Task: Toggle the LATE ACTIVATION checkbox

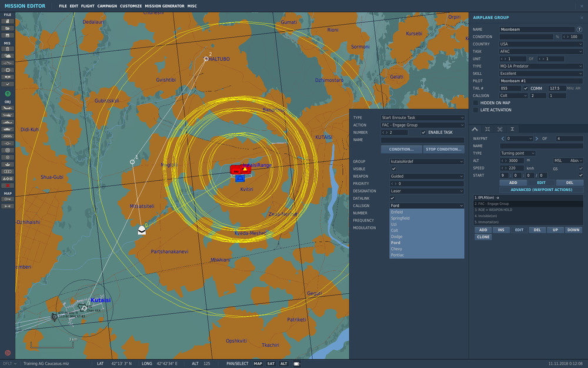Action: pyautogui.click(x=476, y=110)
